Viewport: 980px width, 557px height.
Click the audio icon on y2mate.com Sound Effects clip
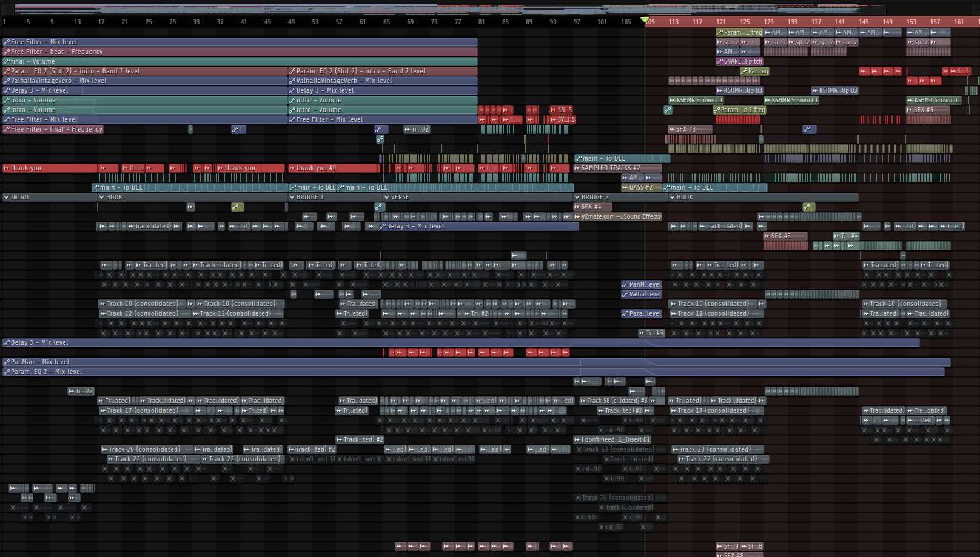[x=577, y=216]
